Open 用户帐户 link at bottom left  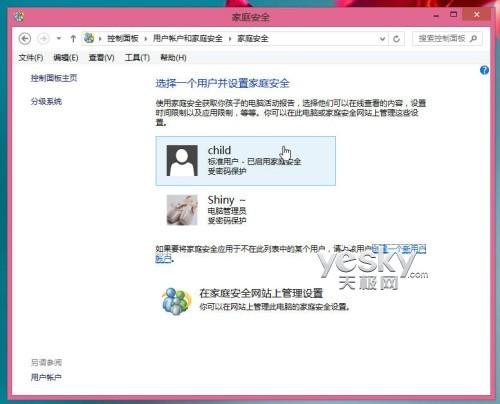(x=46, y=377)
